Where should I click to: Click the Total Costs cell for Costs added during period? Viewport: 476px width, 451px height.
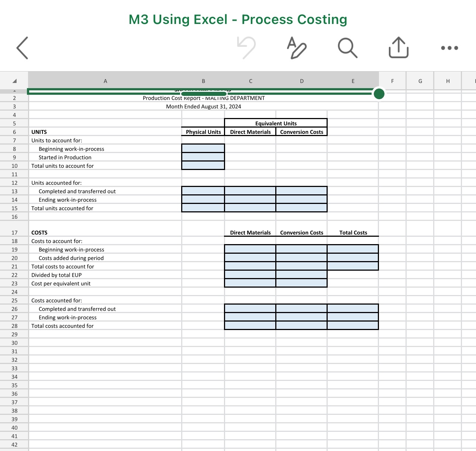click(x=353, y=258)
